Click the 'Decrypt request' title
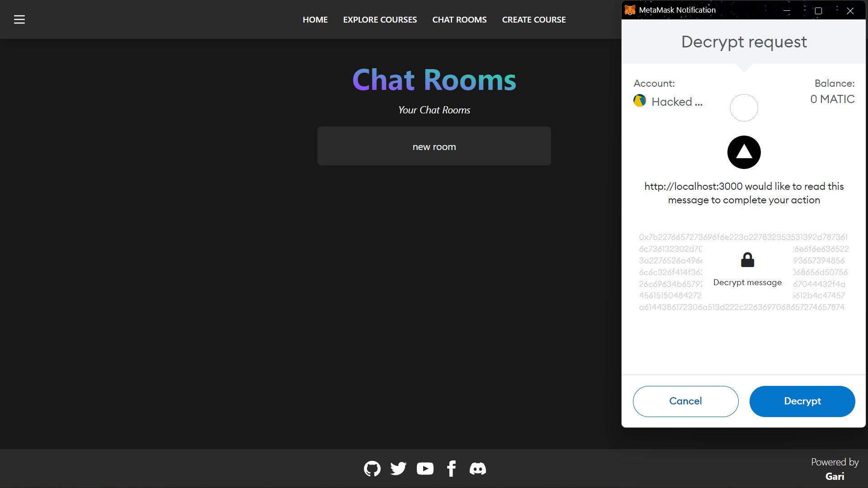868x488 pixels. [x=744, y=42]
